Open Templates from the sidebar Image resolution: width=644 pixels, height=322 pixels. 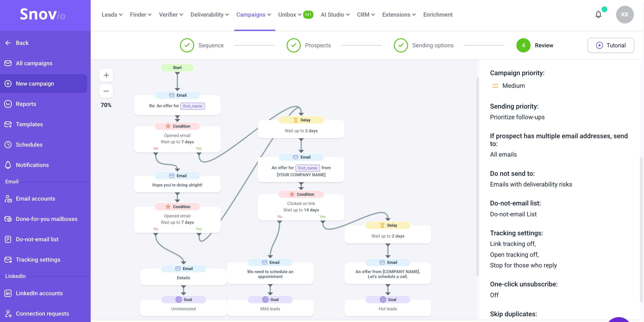click(29, 124)
